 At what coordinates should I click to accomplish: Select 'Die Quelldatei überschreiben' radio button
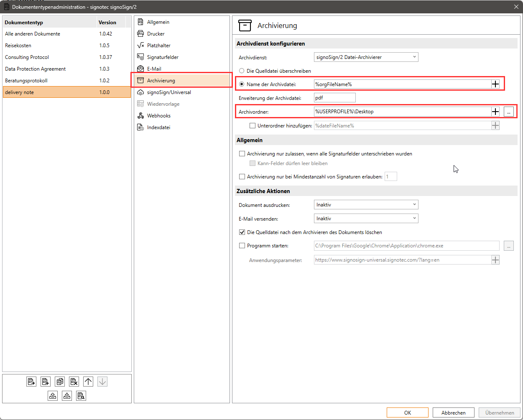(242, 71)
